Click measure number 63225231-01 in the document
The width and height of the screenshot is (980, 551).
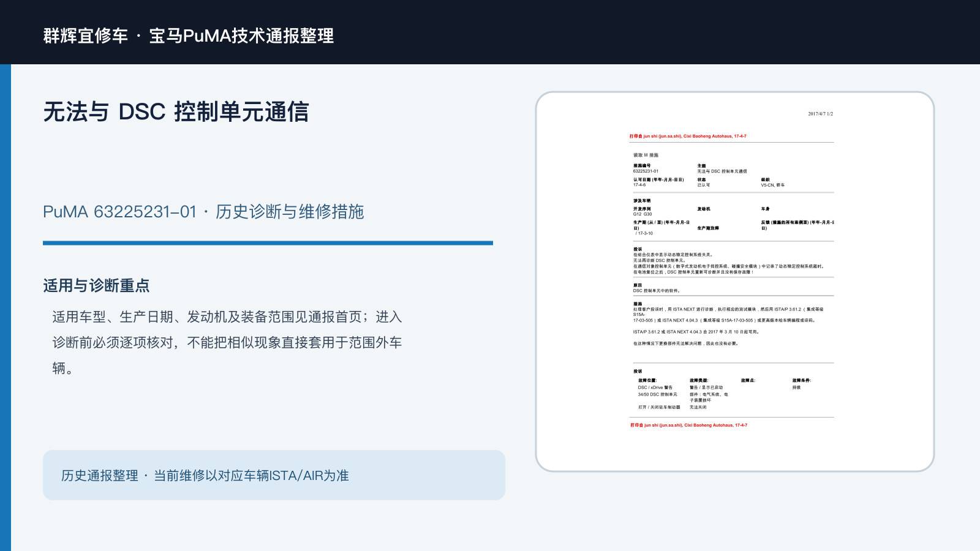646,171
